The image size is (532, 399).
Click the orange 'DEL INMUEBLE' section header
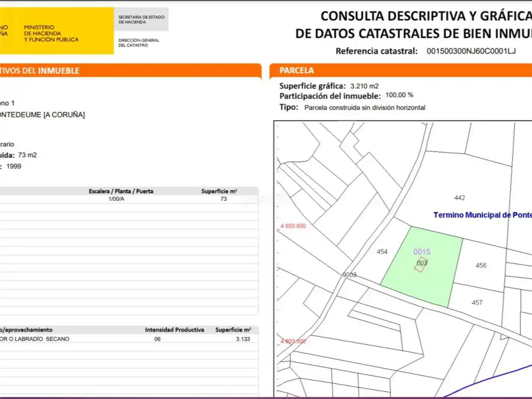click(131, 71)
